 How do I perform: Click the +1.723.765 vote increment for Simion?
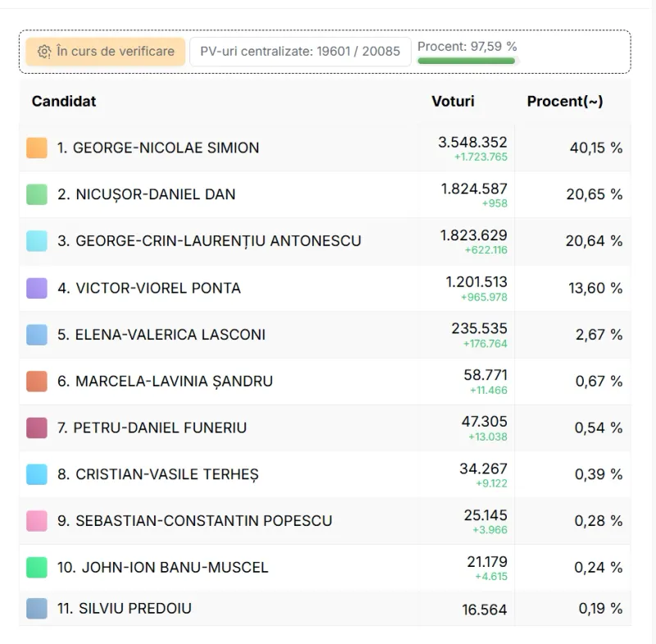pyautogui.click(x=481, y=157)
